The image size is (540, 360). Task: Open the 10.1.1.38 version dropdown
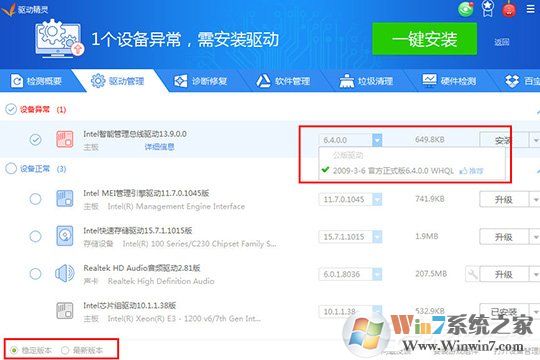(377, 311)
